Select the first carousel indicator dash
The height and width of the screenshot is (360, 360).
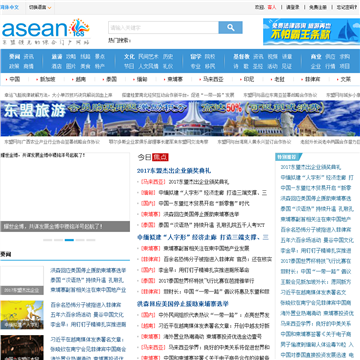coord(48,240)
